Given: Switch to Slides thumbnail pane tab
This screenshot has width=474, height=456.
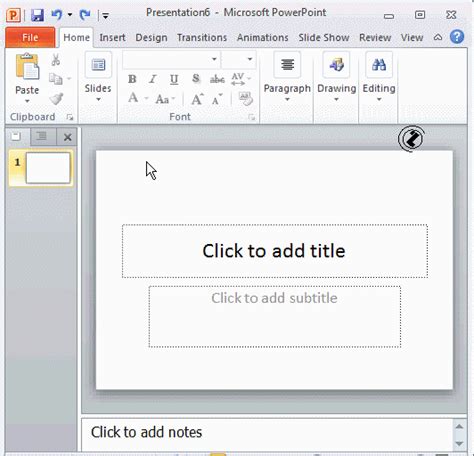Looking at the screenshot, I should tap(17, 137).
